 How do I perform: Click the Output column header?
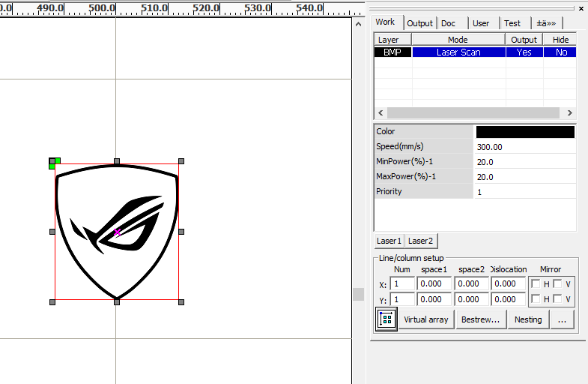[524, 40]
